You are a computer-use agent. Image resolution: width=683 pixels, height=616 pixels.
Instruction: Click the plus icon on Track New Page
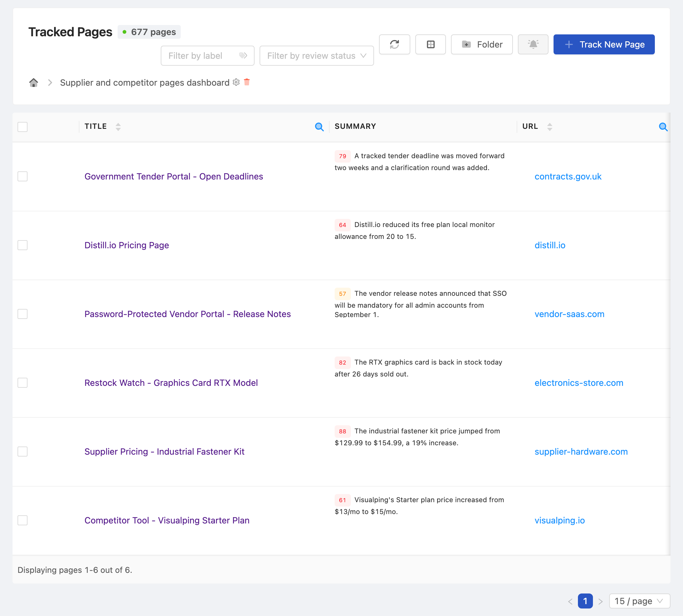(x=569, y=44)
